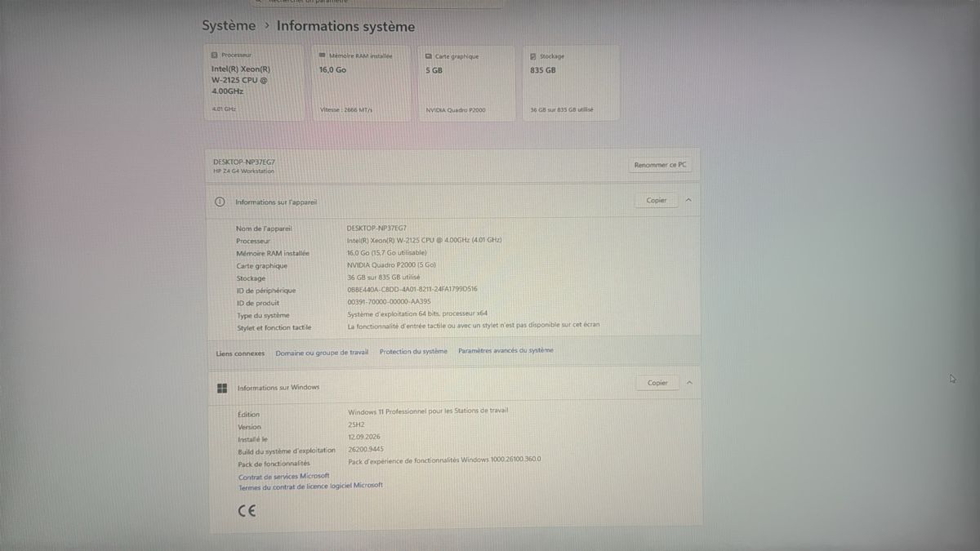Select the Intel(R) Xeon(R) processor card
This screenshot has height=551, width=980.
[x=254, y=82]
